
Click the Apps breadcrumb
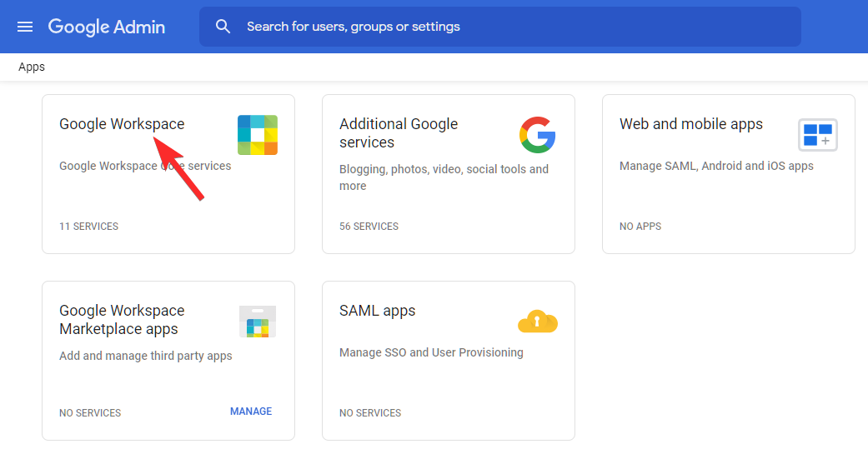point(32,67)
